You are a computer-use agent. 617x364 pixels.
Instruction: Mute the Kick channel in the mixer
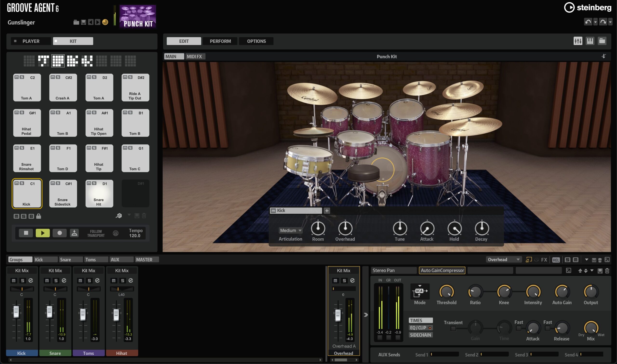13,281
